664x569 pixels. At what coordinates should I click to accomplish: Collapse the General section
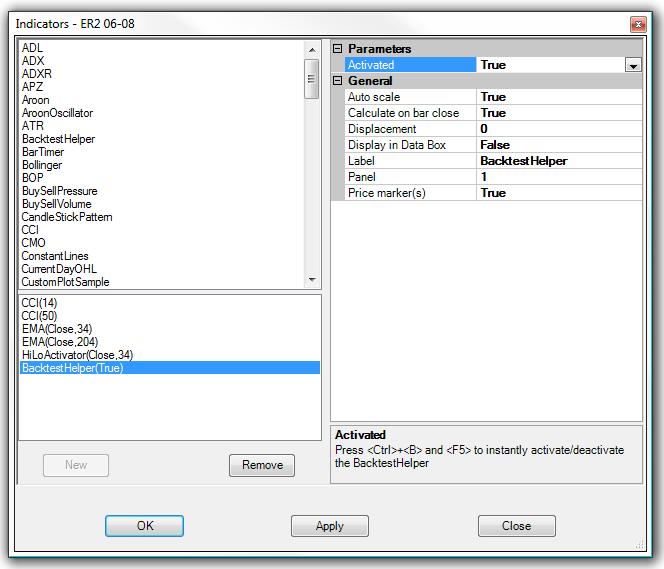pos(338,80)
